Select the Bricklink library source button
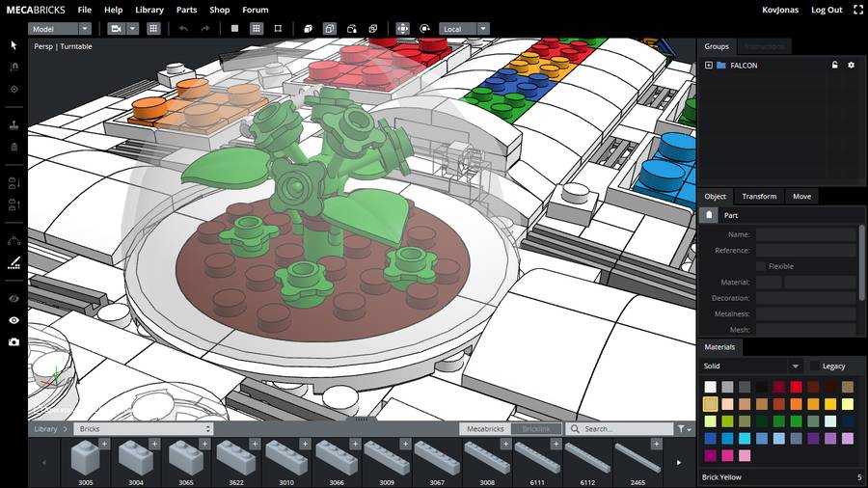Image resolution: width=868 pixels, height=488 pixels. click(x=536, y=429)
